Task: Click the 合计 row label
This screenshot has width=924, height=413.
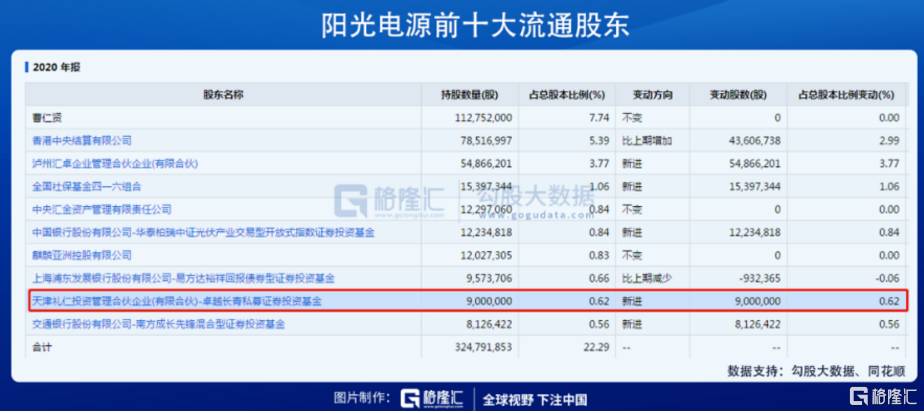Action: click(x=42, y=348)
